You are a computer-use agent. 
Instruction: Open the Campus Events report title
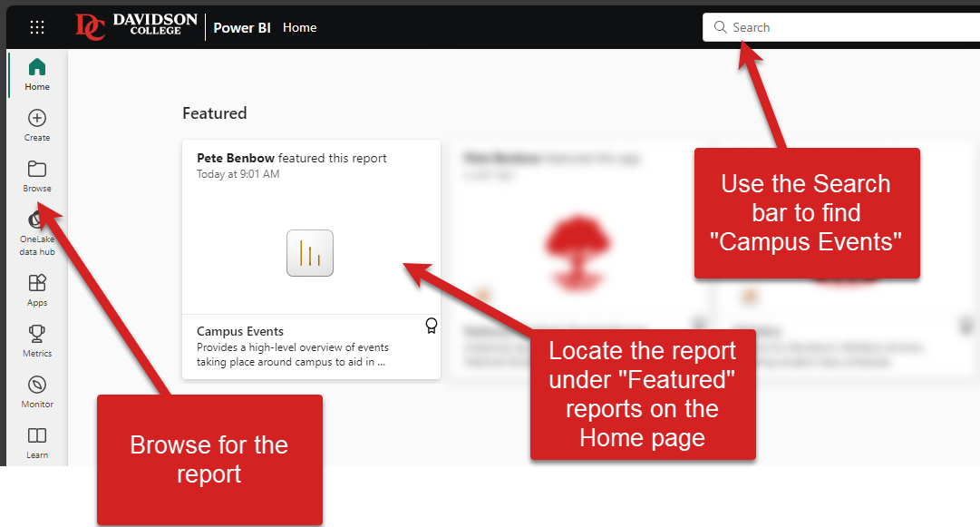(240, 331)
